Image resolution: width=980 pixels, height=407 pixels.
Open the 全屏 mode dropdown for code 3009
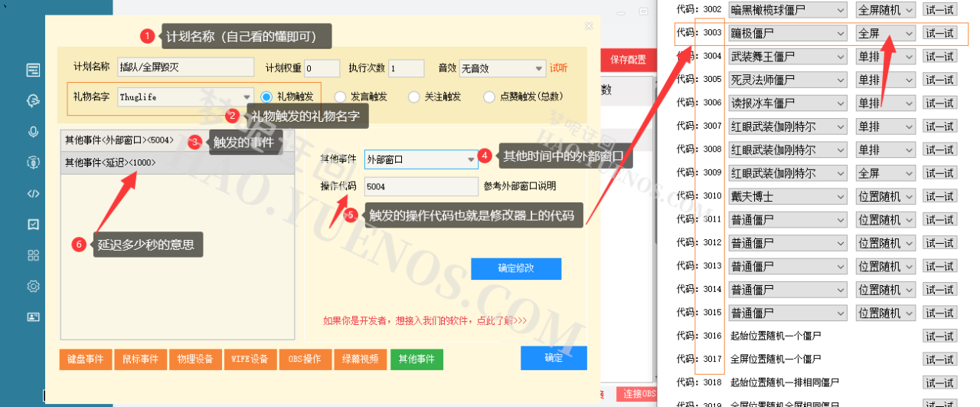(x=886, y=173)
